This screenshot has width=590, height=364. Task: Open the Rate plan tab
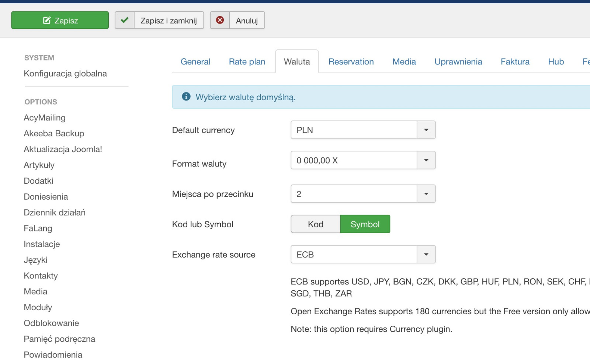pos(247,62)
